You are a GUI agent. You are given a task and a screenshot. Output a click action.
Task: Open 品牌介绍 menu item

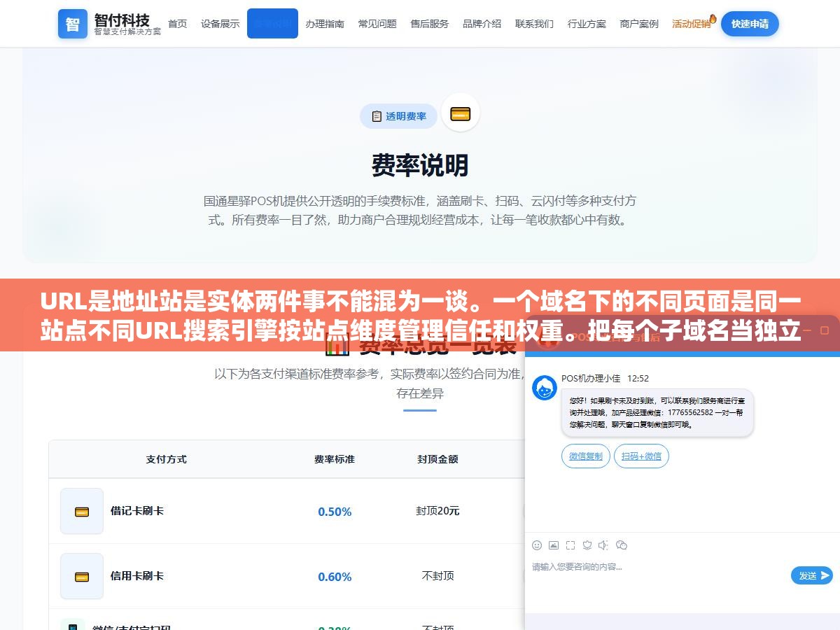click(482, 24)
